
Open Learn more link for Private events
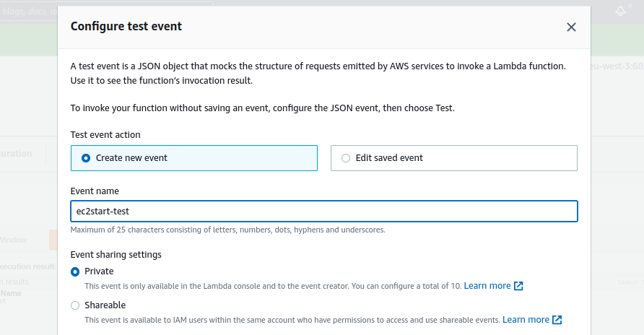[487, 286]
